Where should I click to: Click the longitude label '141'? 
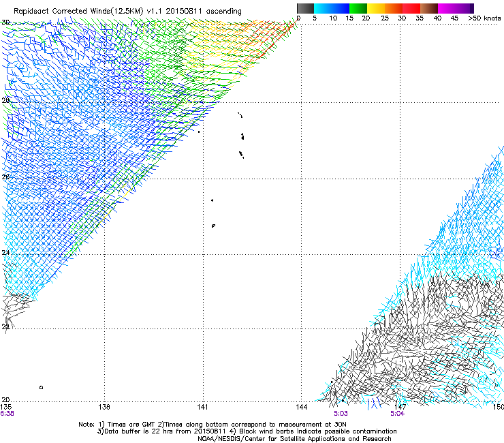click(202, 407)
